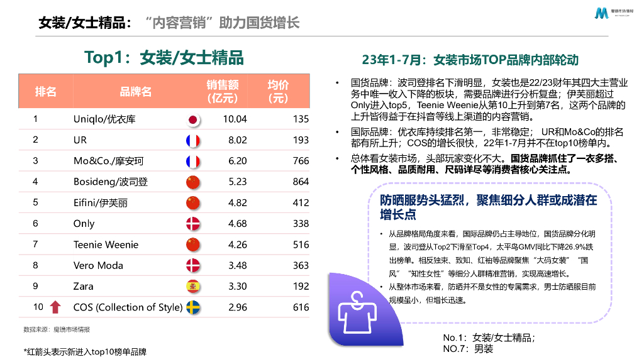Image resolution: width=644 pixels, height=362 pixels.
Task: Click the NO.7: 男装 line
Action: point(468,349)
